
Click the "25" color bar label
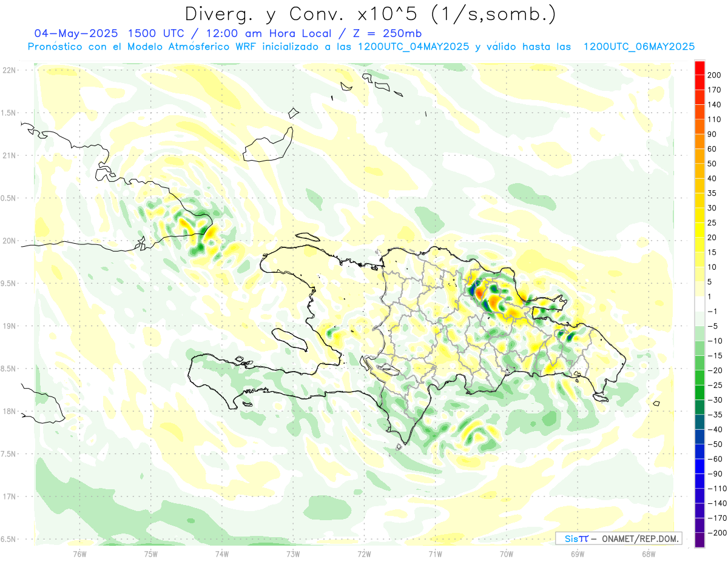[x=712, y=222]
